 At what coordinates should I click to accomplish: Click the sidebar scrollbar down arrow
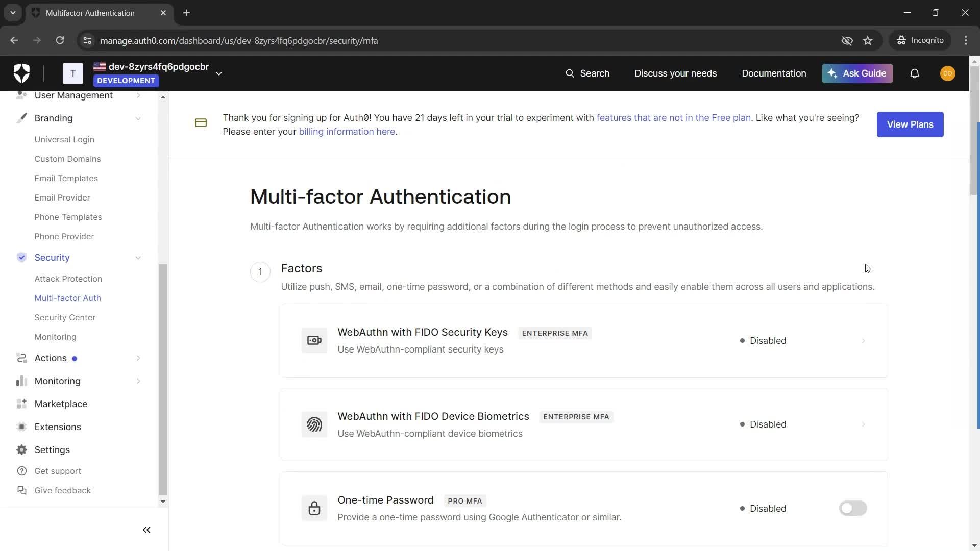pos(163,502)
